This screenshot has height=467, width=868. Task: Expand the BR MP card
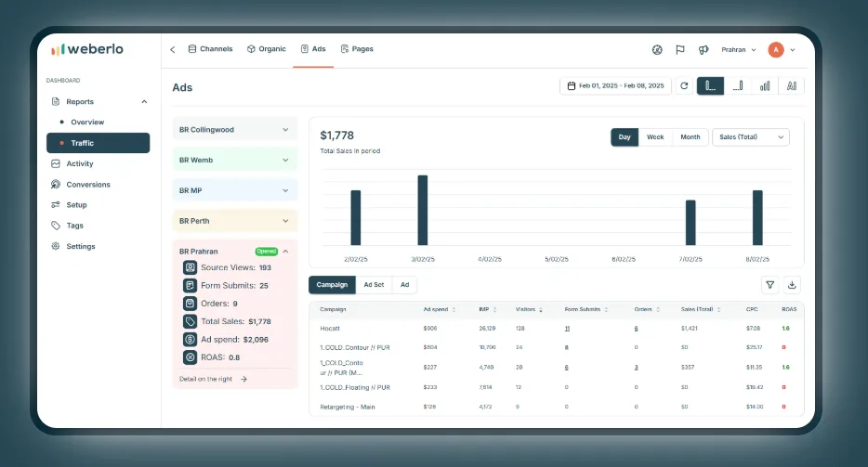[235, 190]
